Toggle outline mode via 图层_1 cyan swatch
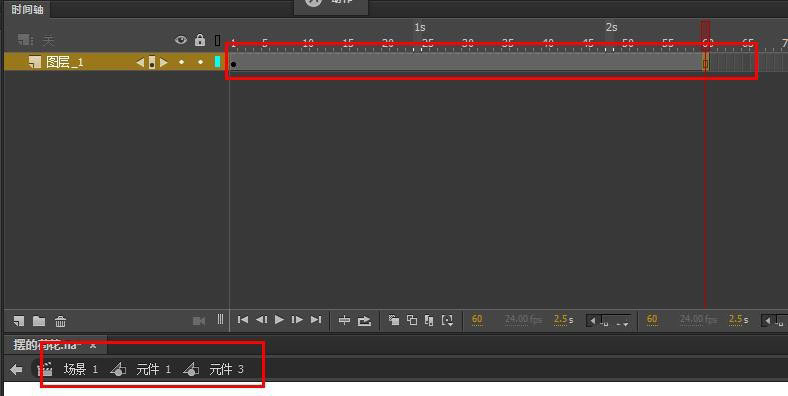Image resolution: width=788 pixels, height=396 pixels. (x=218, y=61)
